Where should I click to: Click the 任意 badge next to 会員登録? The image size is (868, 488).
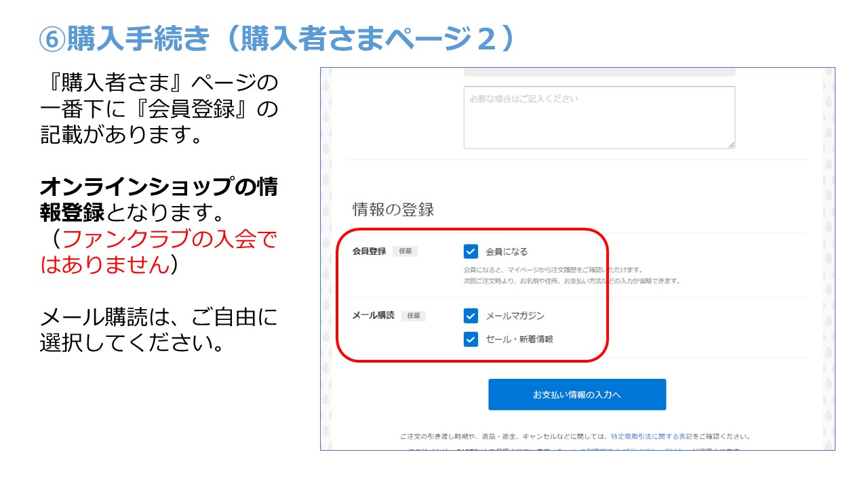pyautogui.click(x=407, y=251)
